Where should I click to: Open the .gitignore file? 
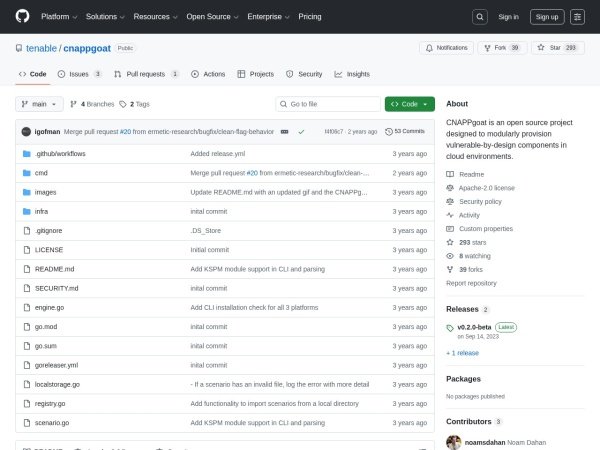48,231
